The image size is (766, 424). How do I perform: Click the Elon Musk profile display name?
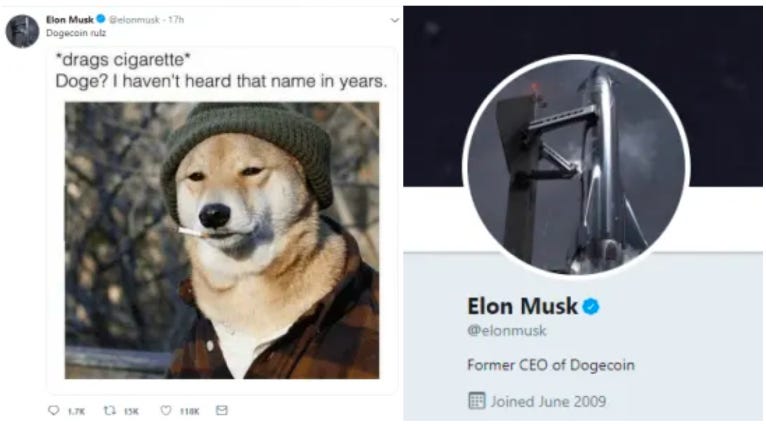(522, 306)
